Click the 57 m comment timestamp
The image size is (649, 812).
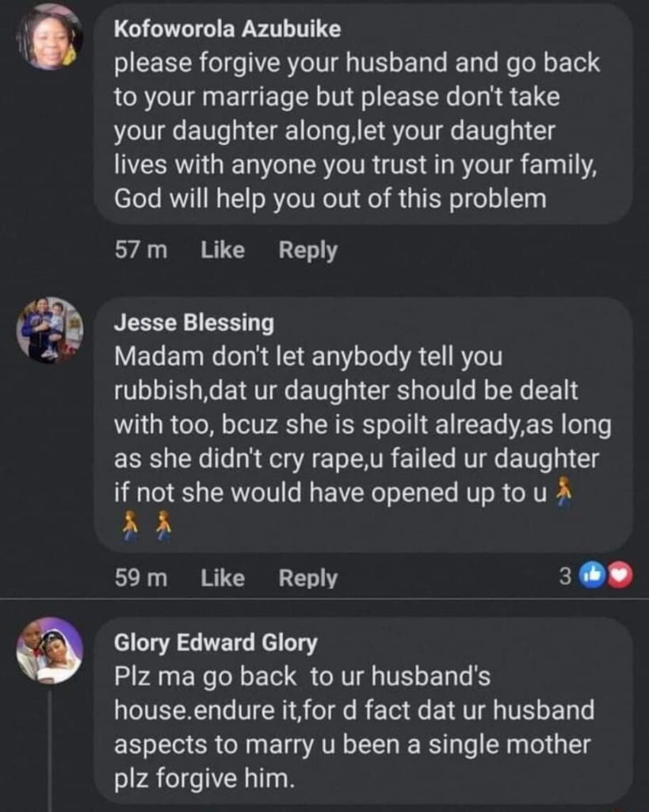pyautogui.click(x=141, y=251)
